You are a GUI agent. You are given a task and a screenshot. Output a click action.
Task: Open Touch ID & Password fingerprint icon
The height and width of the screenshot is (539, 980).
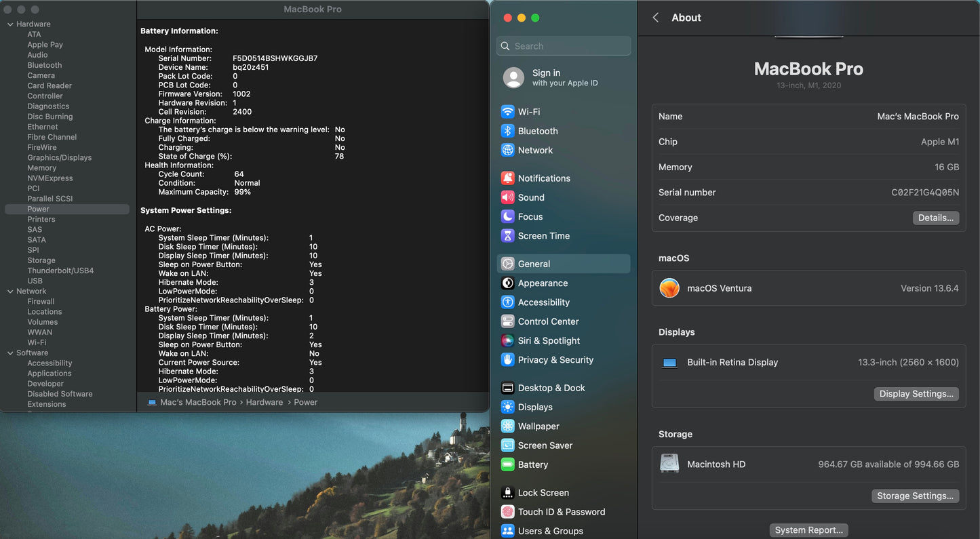pos(507,512)
